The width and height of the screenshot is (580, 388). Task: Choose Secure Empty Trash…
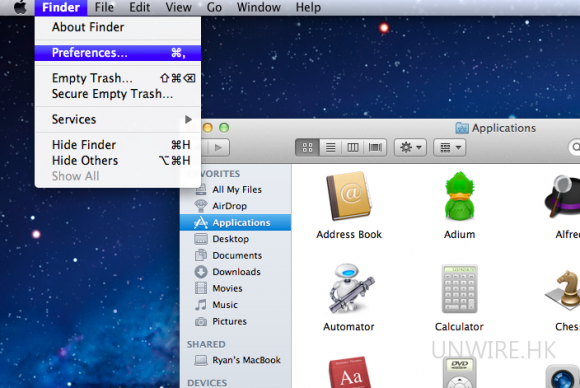(x=118, y=94)
